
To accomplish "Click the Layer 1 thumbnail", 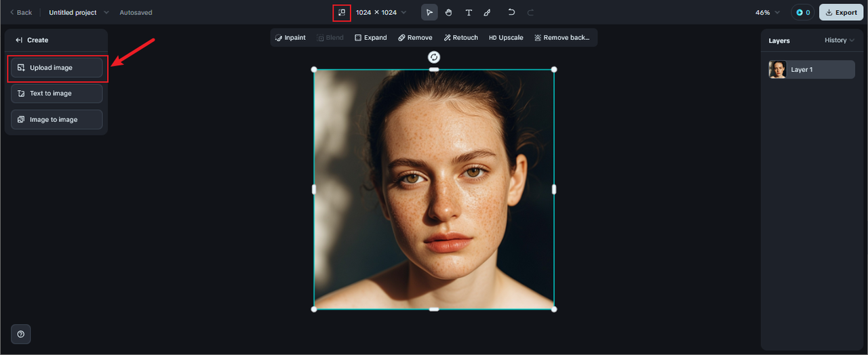I will [x=777, y=69].
